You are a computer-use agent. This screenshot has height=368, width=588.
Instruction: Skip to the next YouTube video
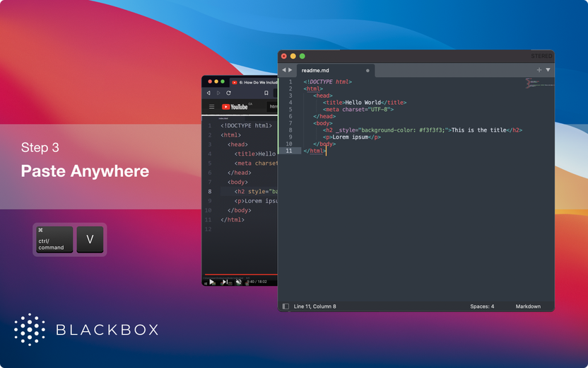click(x=225, y=282)
